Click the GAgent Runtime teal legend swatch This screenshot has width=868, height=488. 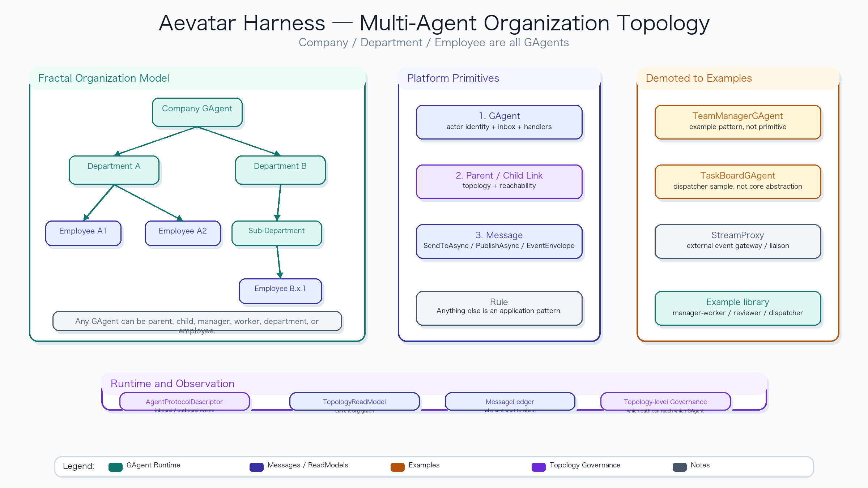[x=115, y=467]
